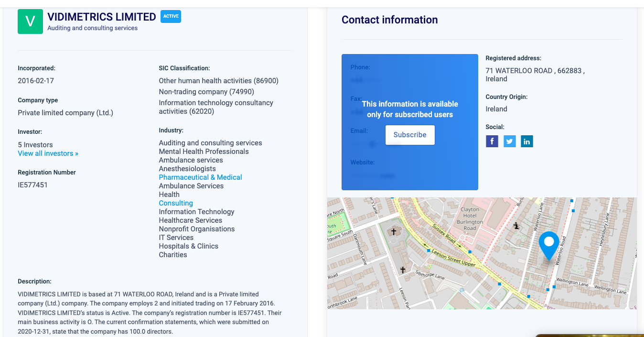Click the map showing Waterloo Road

482,253
